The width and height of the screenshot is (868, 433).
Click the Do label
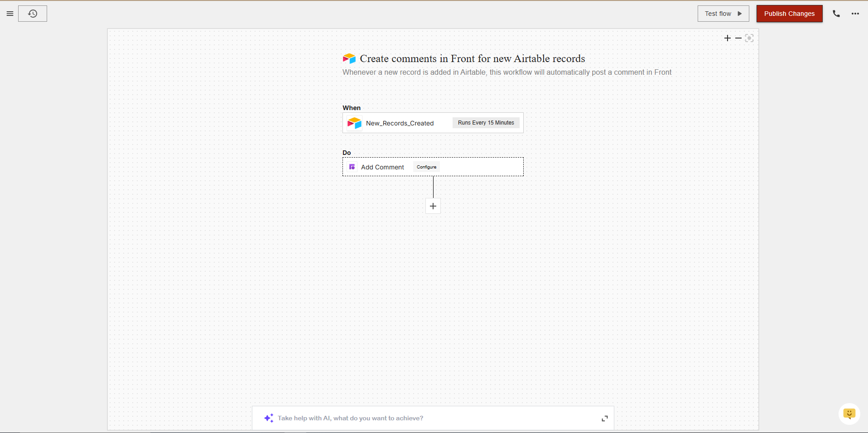point(347,153)
